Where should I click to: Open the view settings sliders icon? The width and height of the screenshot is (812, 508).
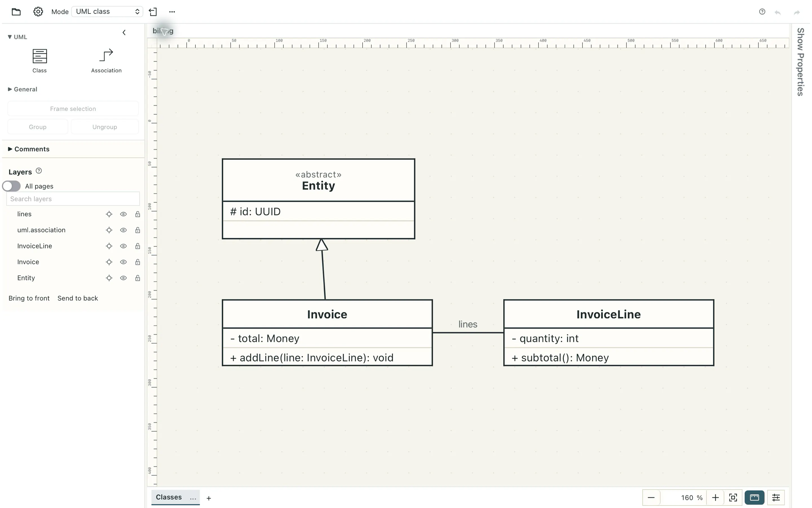(776, 498)
